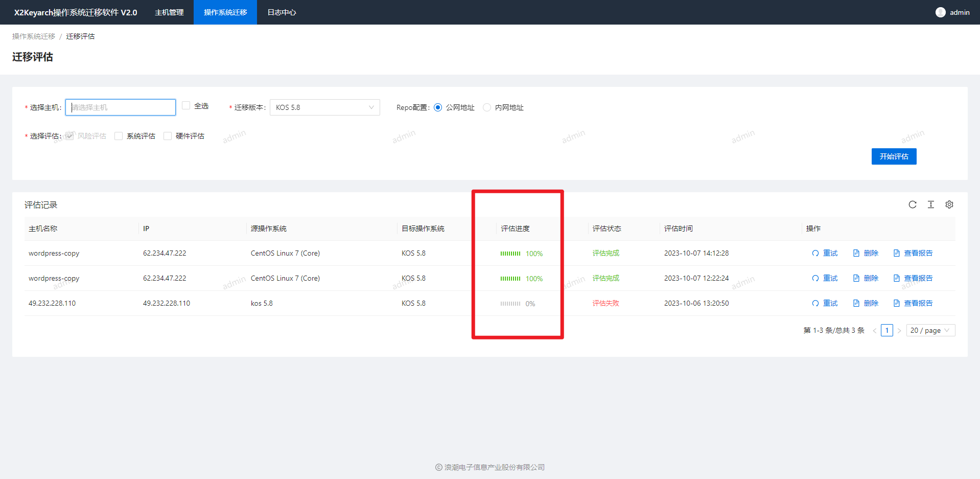Click the refresh icon above the records table
Screen dimensions: 980x479
[913, 204]
